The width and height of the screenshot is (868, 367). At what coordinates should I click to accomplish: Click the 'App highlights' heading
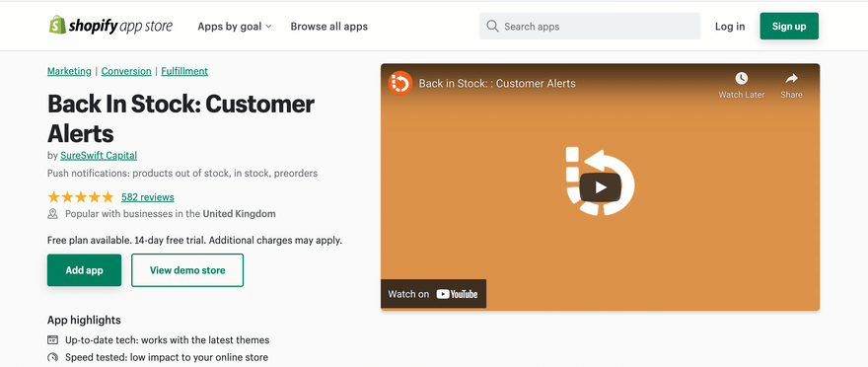(84, 320)
